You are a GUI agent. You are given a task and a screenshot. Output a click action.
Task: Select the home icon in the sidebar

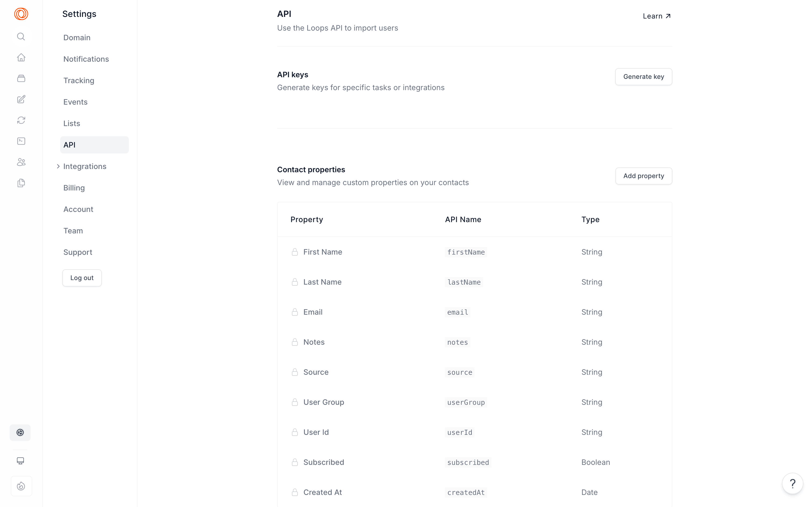click(x=21, y=57)
